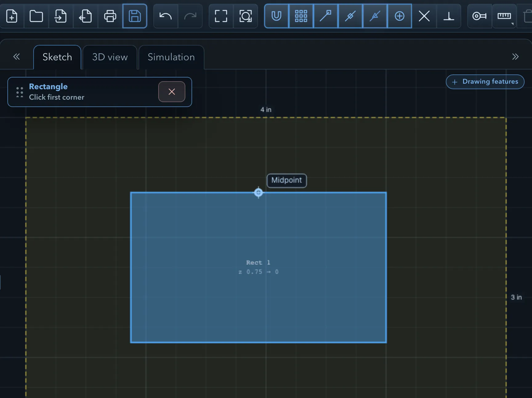
Task: Click the export file icon
Action: (85, 16)
